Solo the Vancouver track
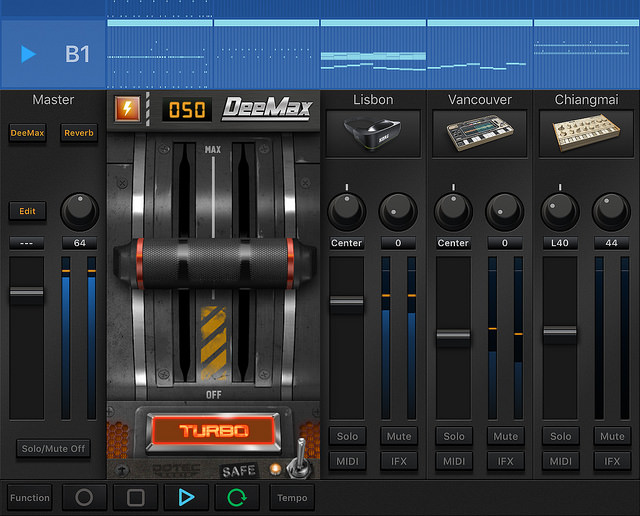The width and height of the screenshot is (640, 516). coord(454,436)
